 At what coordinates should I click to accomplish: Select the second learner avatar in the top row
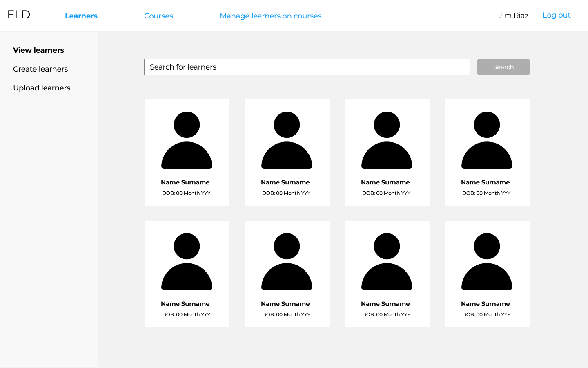tap(287, 140)
